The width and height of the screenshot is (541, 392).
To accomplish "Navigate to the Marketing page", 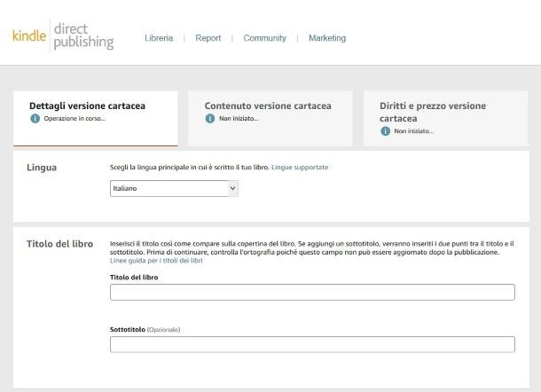I will [326, 38].
